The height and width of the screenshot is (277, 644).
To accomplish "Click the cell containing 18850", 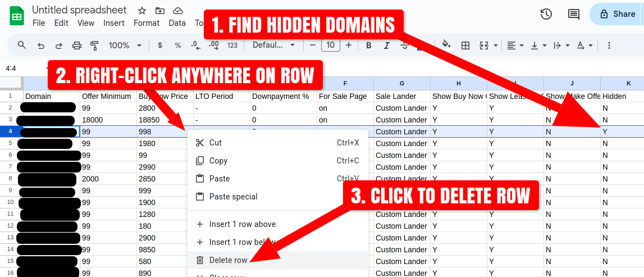I will pos(165,120).
